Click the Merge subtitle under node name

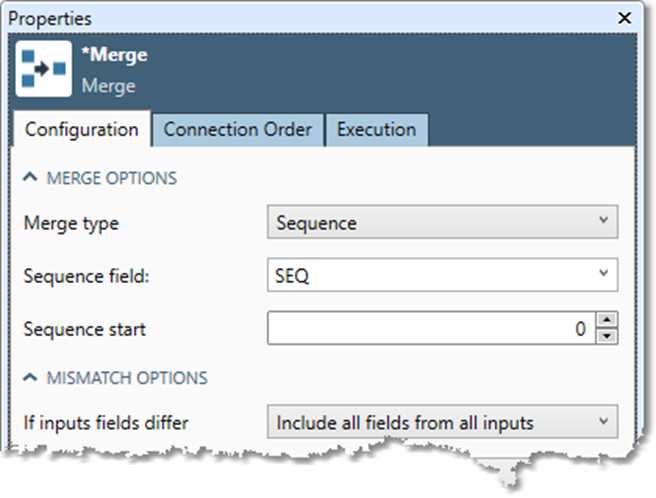click(108, 86)
